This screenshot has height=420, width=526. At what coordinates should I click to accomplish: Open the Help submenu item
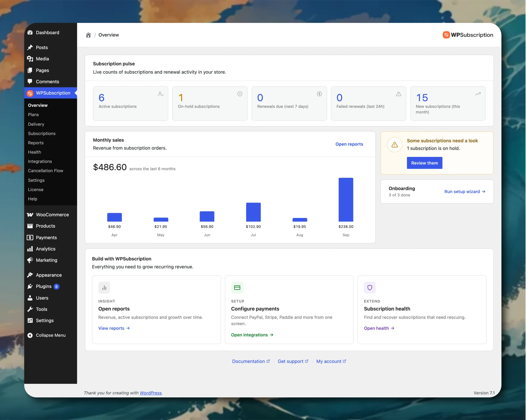click(33, 199)
